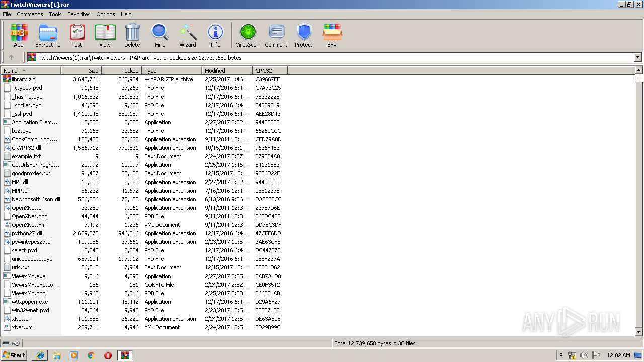Open Windows Explorer folder in taskbar
Viewport: 644px width, 362px height.
57,355
